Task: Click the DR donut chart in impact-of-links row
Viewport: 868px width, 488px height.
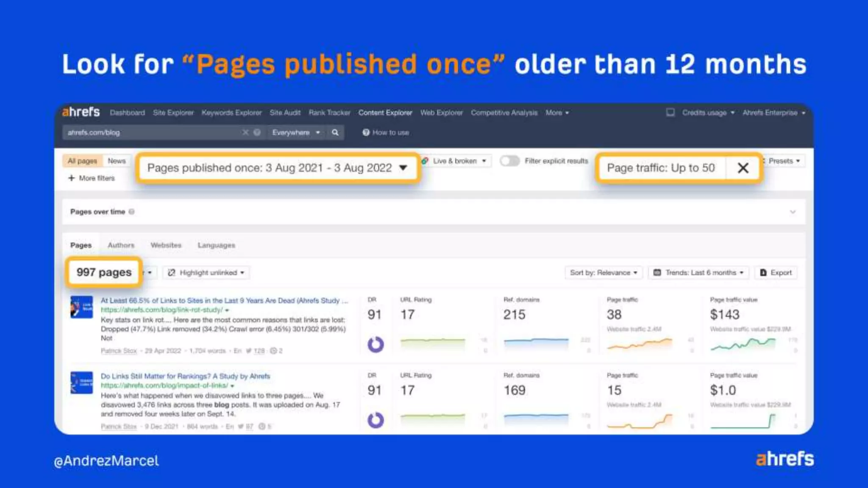Action: pos(376,420)
